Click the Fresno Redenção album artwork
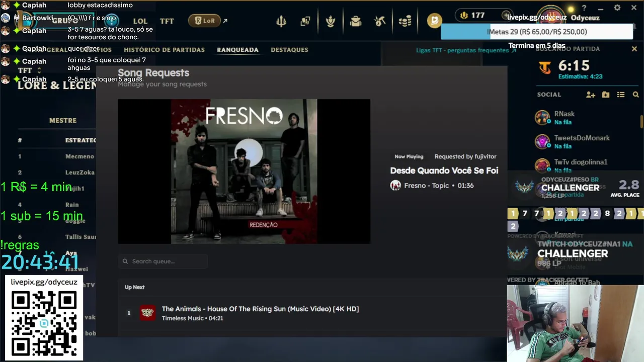 pos(244,171)
